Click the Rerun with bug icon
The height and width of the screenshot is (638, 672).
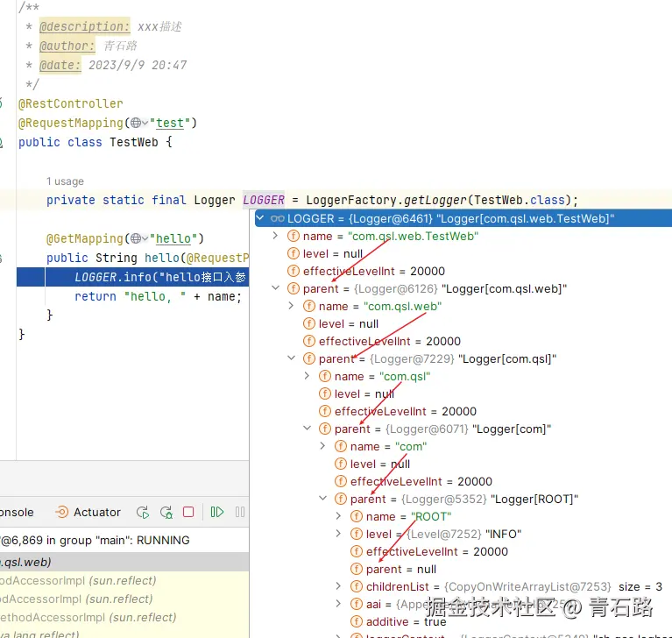166,512
